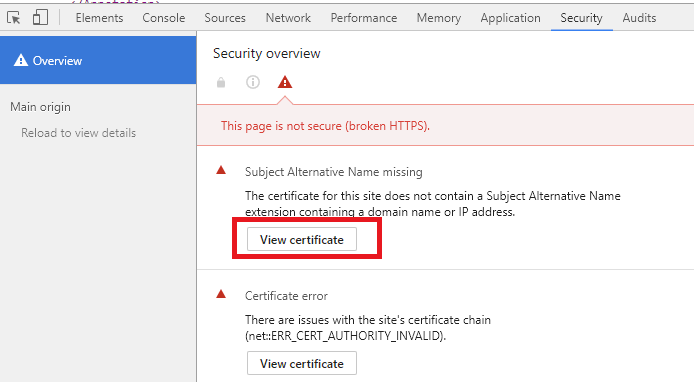The width and height of the screenshot is (695, 382).
Task: View certificate for Subject Alternative Name issue
Action: [x=301, y=240]
